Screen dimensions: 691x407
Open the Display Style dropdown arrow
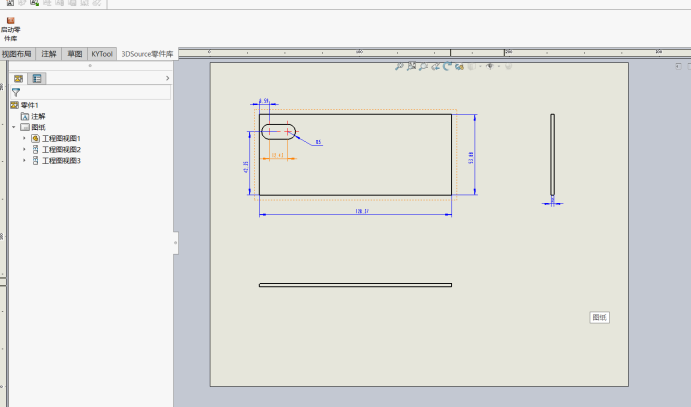click(480, 67)
